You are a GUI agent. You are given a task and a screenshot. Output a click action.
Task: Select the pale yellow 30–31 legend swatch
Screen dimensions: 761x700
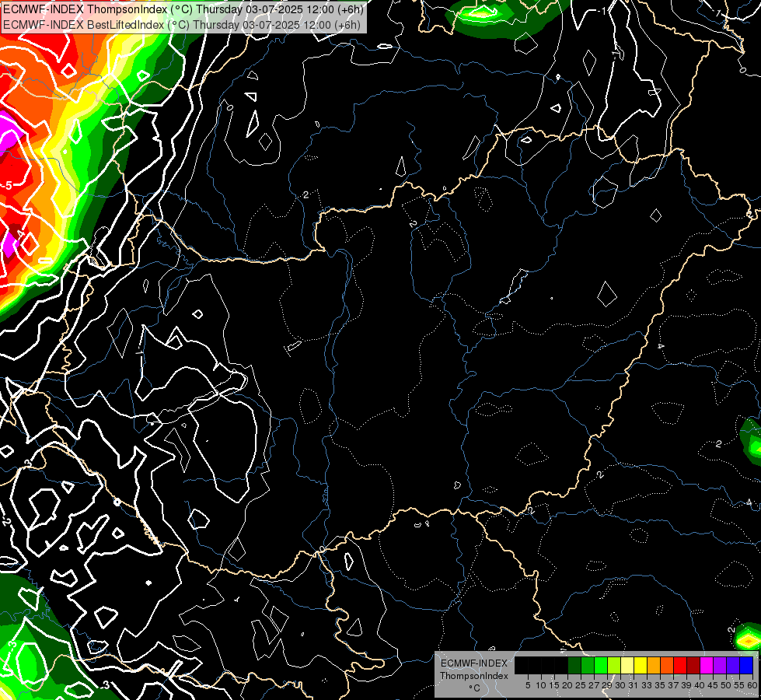627,665
